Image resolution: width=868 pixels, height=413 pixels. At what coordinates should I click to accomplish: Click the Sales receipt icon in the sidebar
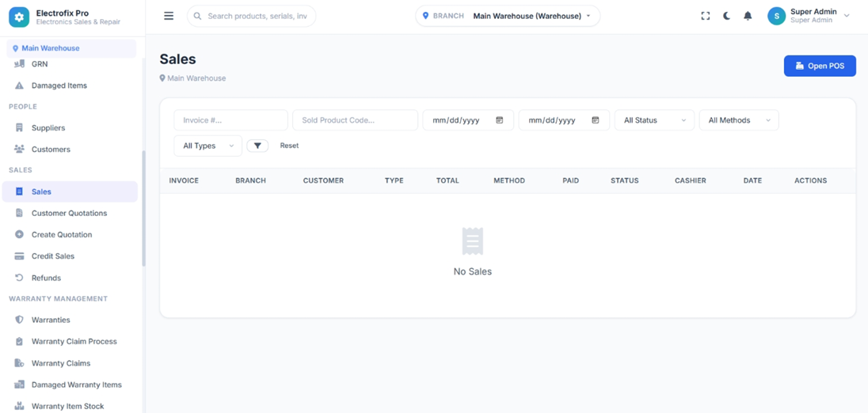pos(19,191)
